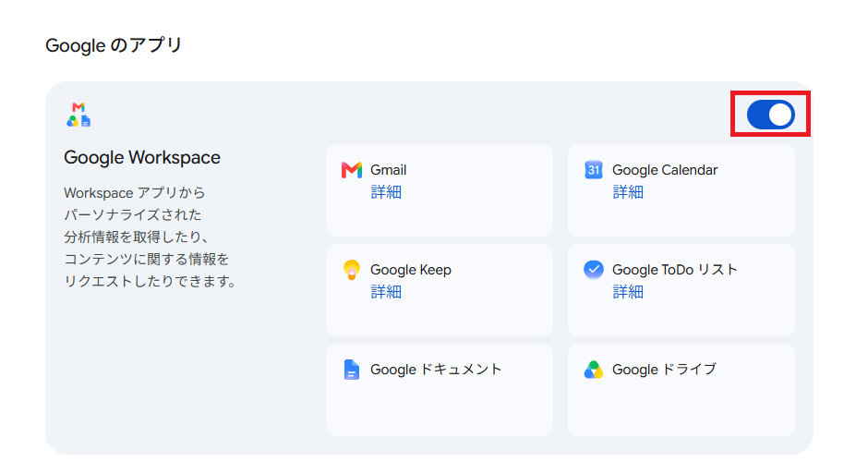
Task: Toggle the Google Workspace switch off
Action: (770, 115)
